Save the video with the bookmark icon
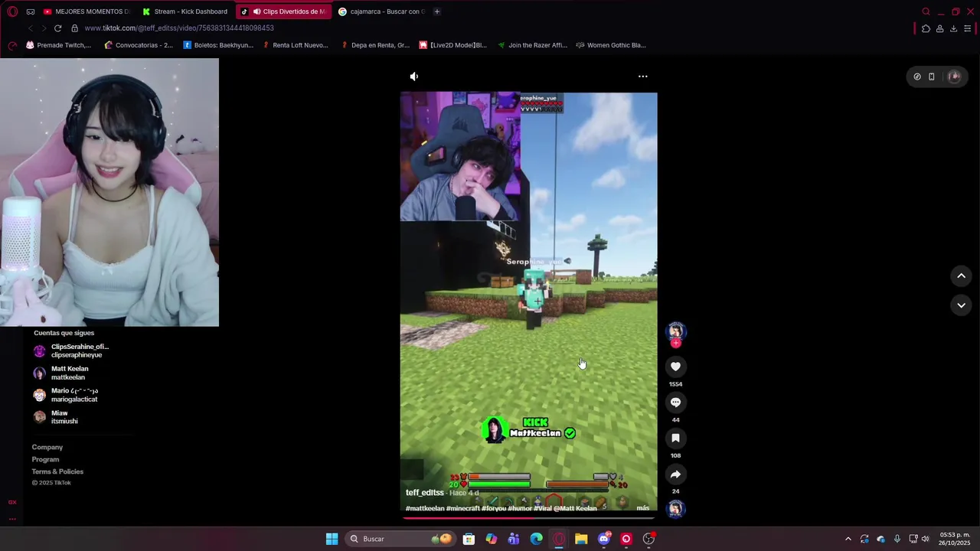 point(675,439)
